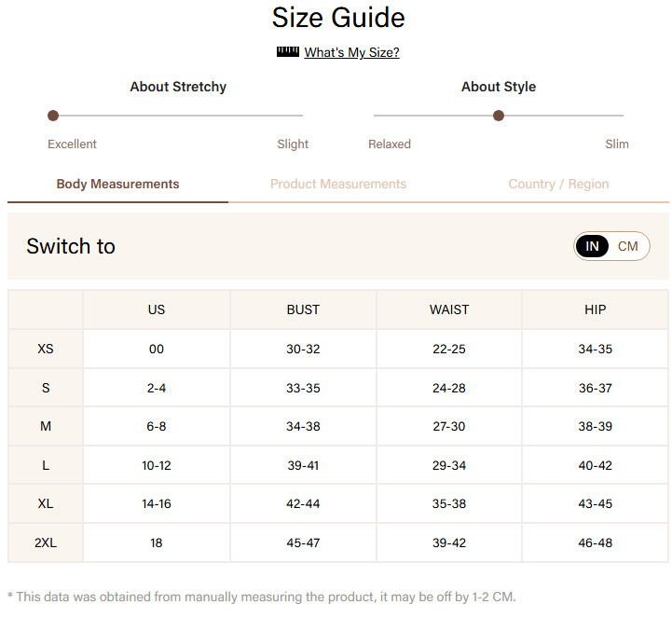672x618 pixels.
Task: Click the US size 00 cell
Action: [157, 349]
